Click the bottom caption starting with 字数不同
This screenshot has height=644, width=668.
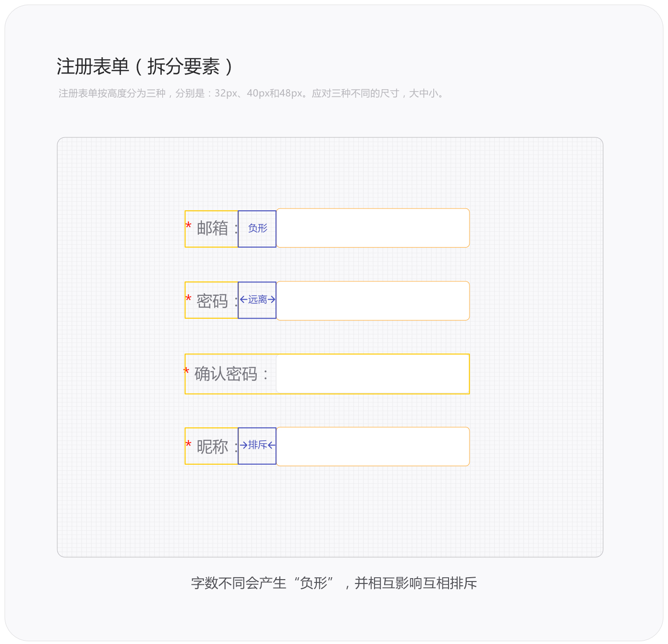click(334, 583)
